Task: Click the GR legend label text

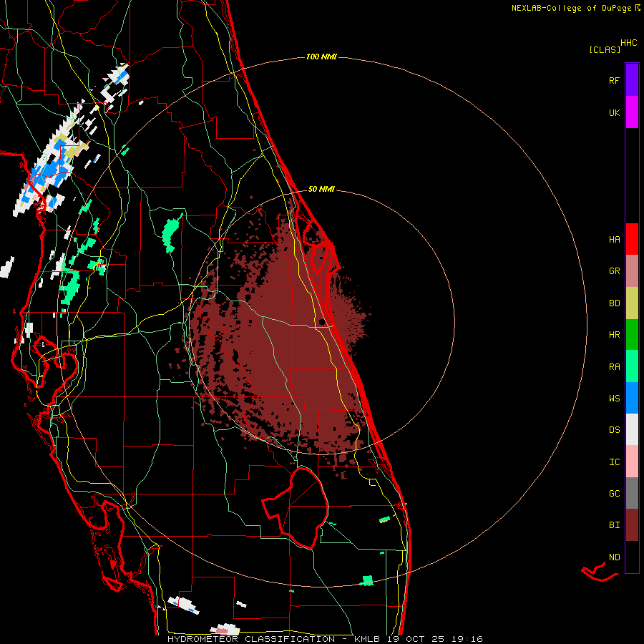Action: (615, 271)
